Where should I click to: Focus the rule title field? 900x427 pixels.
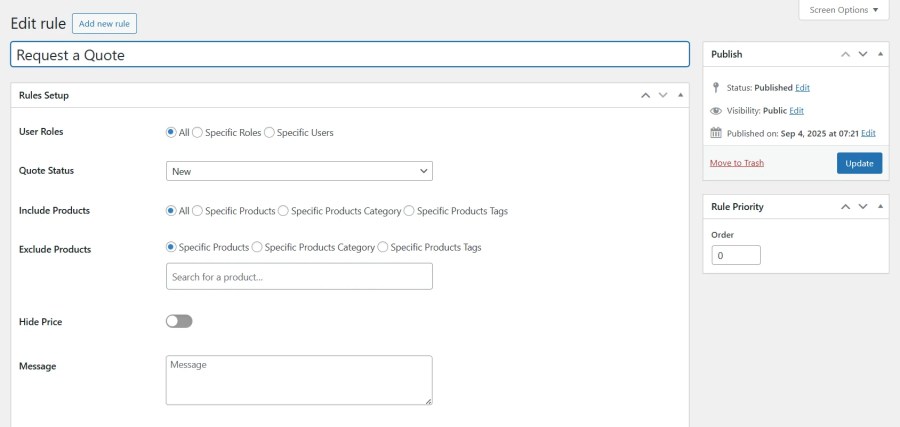tap(350, 55)
